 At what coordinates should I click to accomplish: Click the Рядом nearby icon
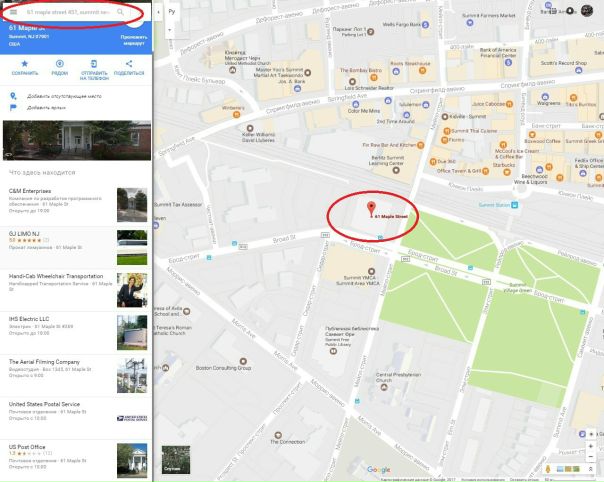pyautogui.click(x=60, y=64)
